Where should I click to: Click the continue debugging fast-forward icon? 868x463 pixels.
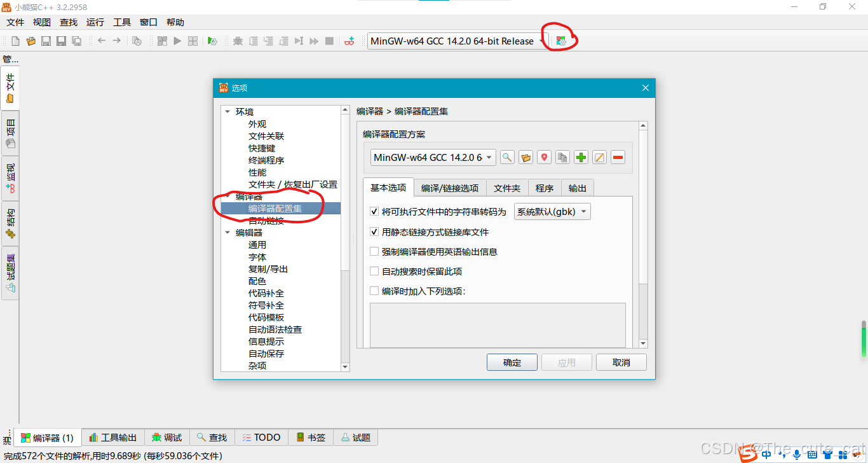pos(314,41)
